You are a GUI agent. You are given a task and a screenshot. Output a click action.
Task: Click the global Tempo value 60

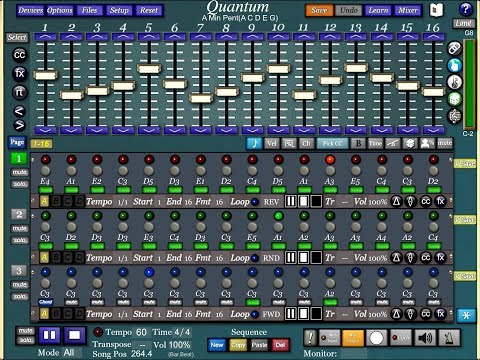[141, 332]
